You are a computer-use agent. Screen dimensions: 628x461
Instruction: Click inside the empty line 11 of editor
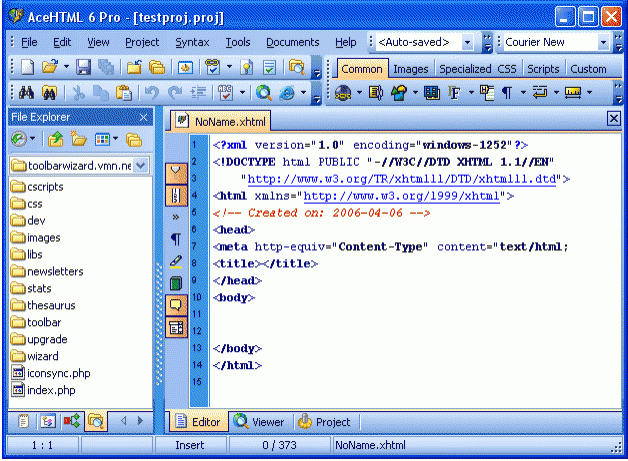[x=415, y=314]
